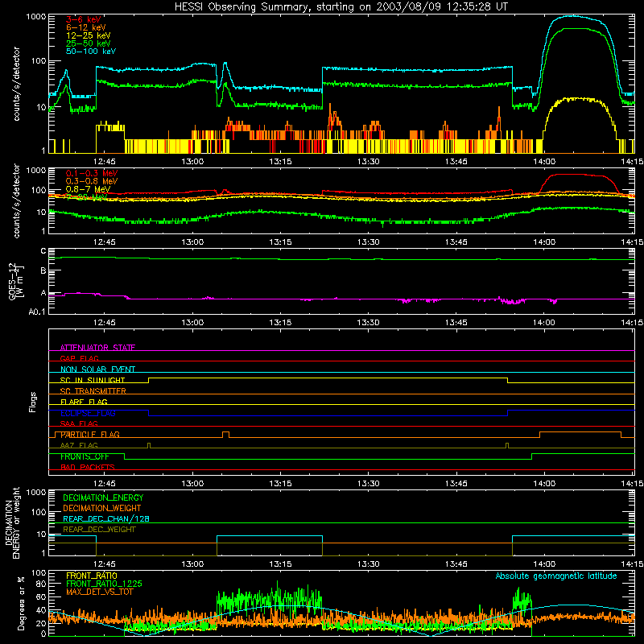This screenshot has height=644, width=644.
Task: Select the 13:45 tick under the decimation plot
Action: coord(456,564)
